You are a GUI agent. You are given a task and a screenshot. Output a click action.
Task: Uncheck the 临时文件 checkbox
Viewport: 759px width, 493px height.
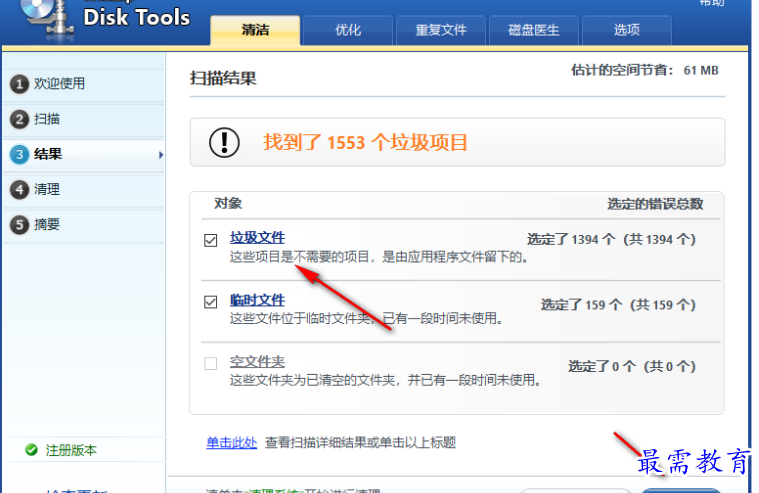(x=211, y=302)
